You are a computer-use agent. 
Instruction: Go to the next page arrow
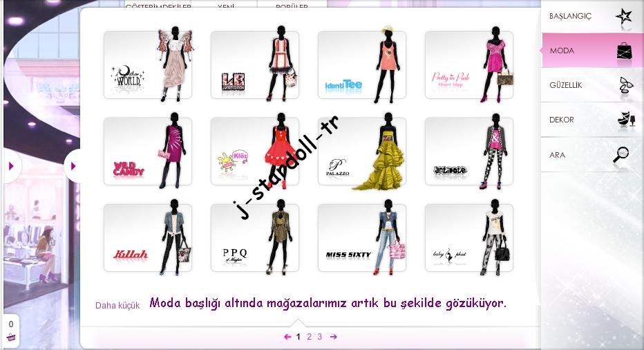coord(334,336)
